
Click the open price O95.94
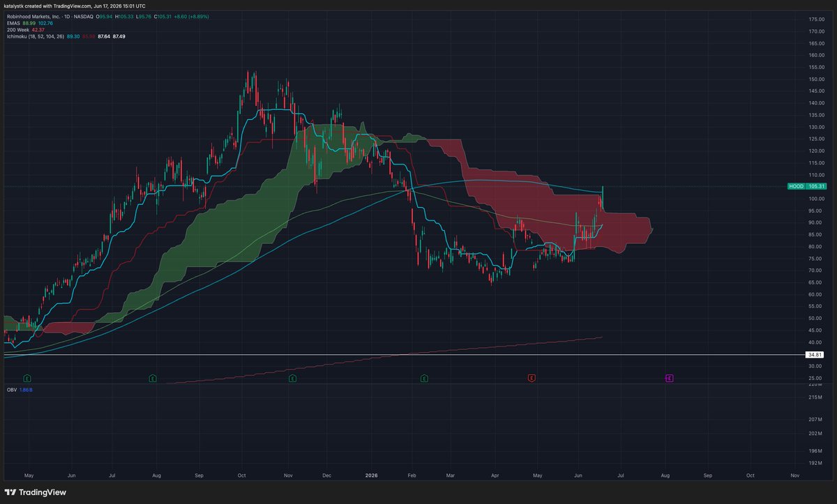pyautogui.click(x=104, y=17)
